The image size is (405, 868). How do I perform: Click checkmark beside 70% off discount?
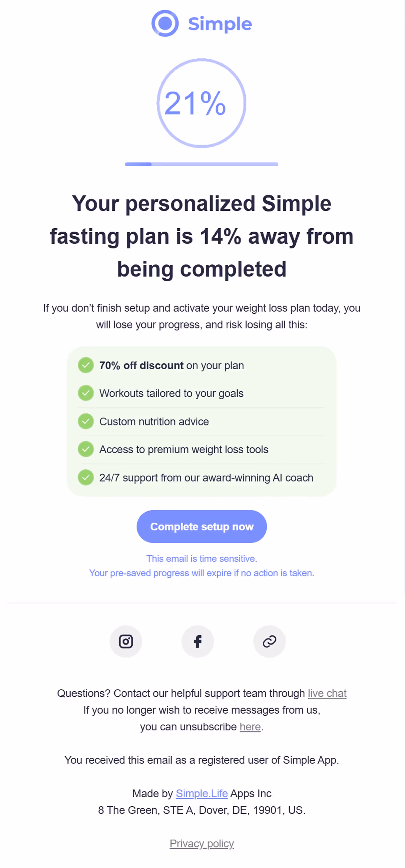(x=86, y=365)
